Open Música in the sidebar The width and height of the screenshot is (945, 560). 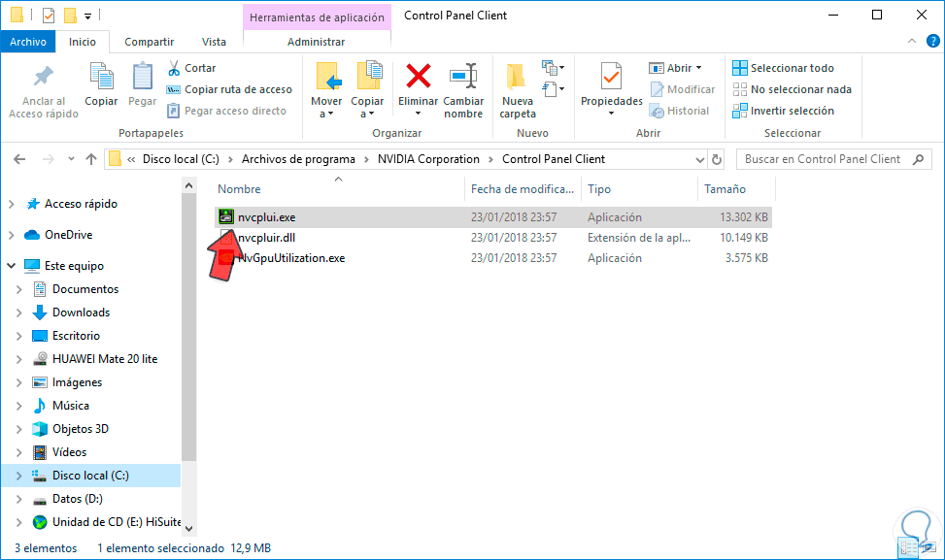pyautogui.click(x=71, y=406)
